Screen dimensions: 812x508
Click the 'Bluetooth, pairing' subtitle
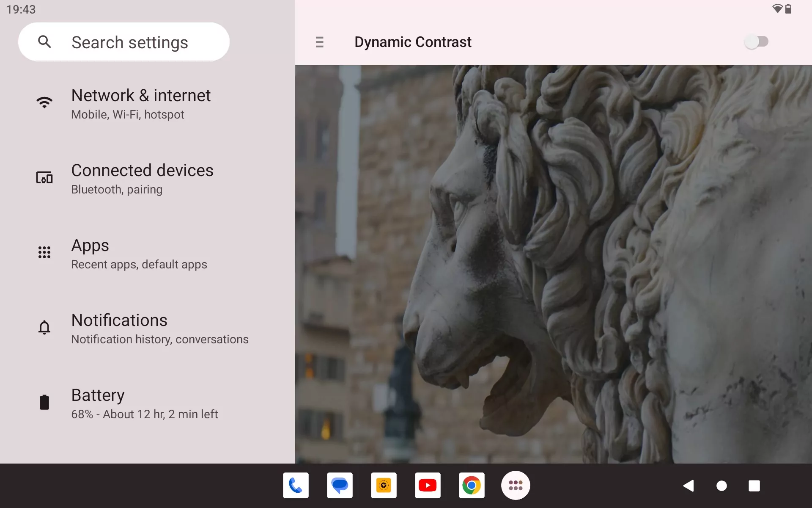click(x=117, y=190)
